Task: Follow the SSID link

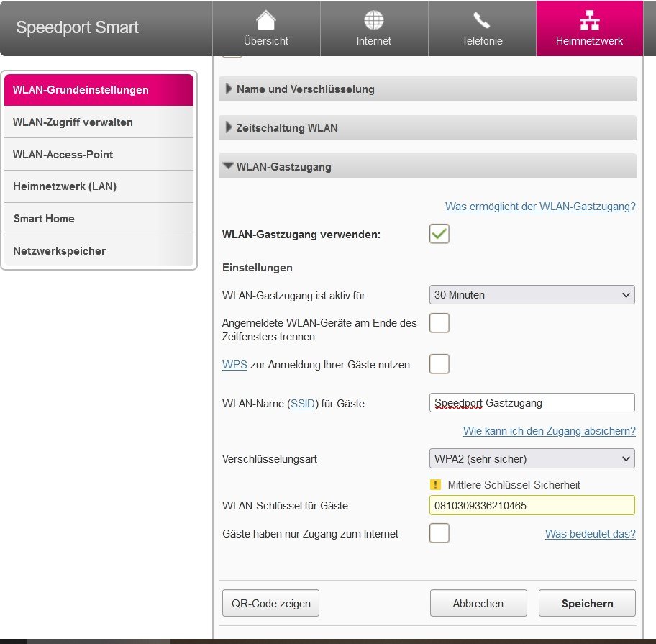Action: pos(303,404)
